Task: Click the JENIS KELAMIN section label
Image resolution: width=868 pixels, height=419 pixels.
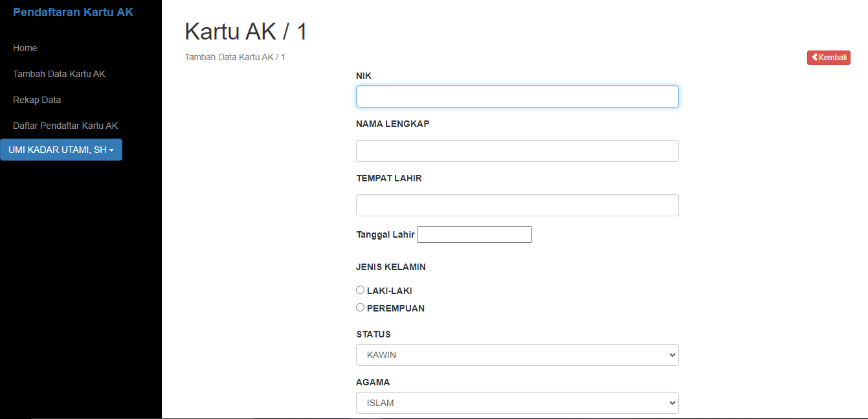Action: [391, 267]
